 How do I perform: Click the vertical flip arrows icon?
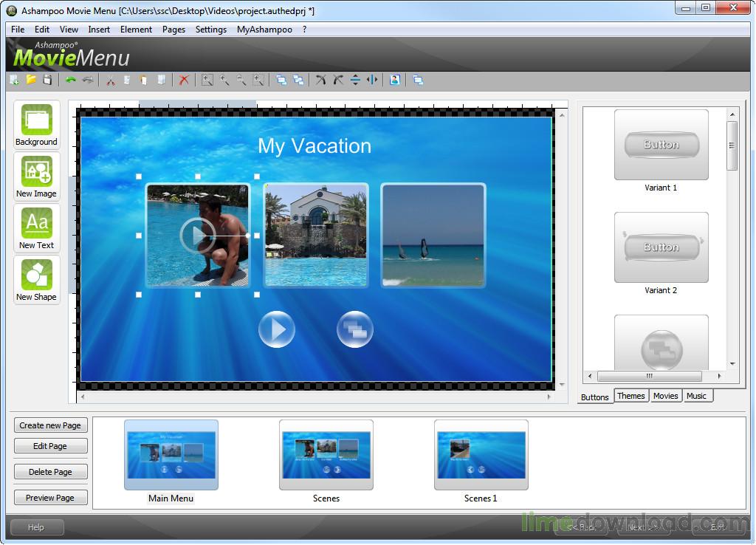pyautogui.click(x=355, y=80)
